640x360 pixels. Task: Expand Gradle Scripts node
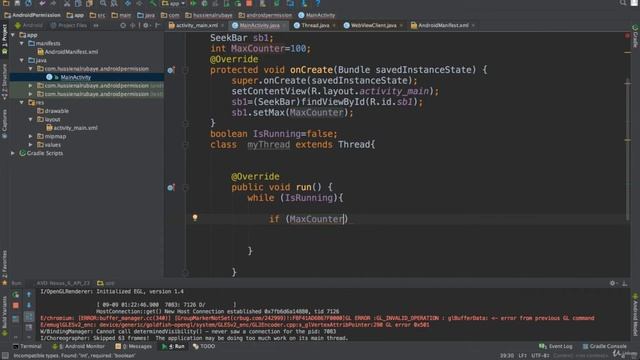click(13, 153)
